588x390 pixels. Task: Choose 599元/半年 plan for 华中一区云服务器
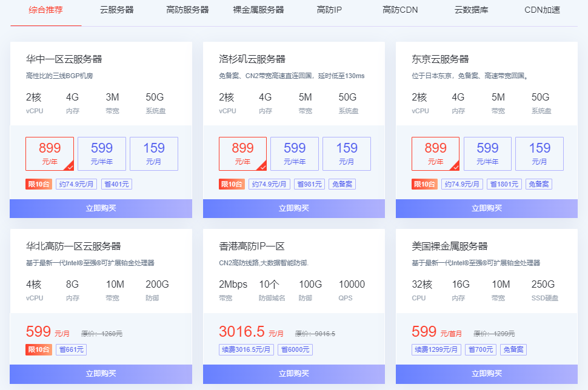click(102, 154)
